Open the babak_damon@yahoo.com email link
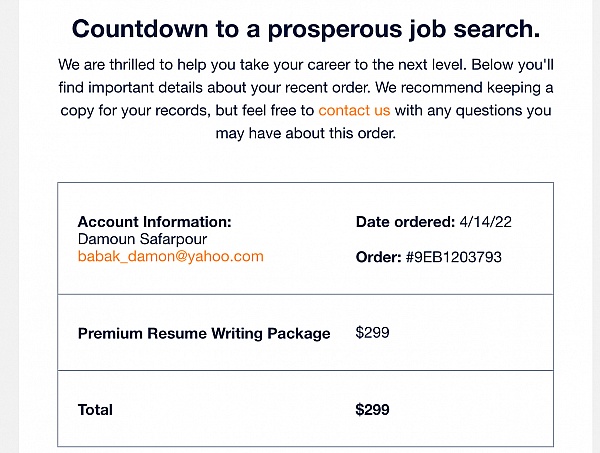600x453 pixels. [170, 256]
